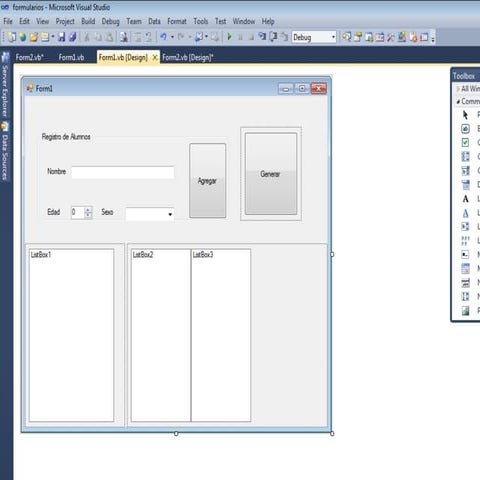Open the Data Sources side tab
The height and width of the screenshot is (480, 480).
pos(5,152)
